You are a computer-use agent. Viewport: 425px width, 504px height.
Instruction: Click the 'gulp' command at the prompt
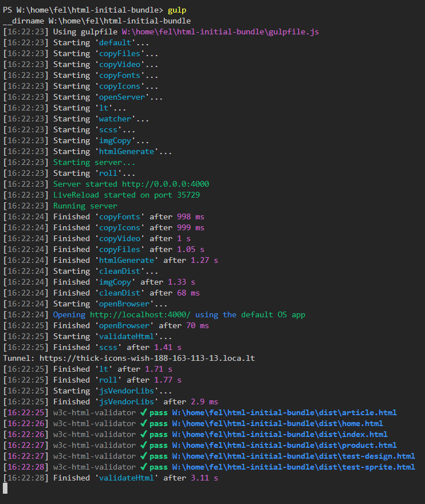(177, 10)
